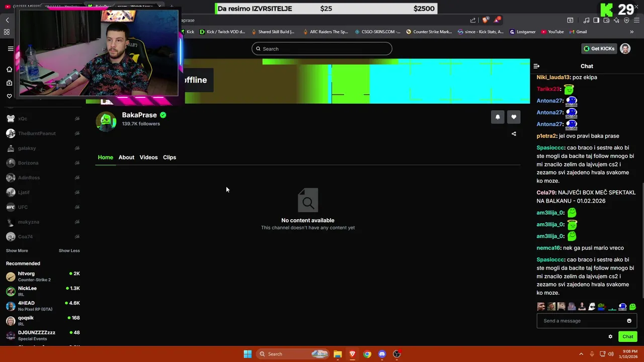644x362 pixels.
Task: Open the Clips tab
Action: (x=170, y=157)
